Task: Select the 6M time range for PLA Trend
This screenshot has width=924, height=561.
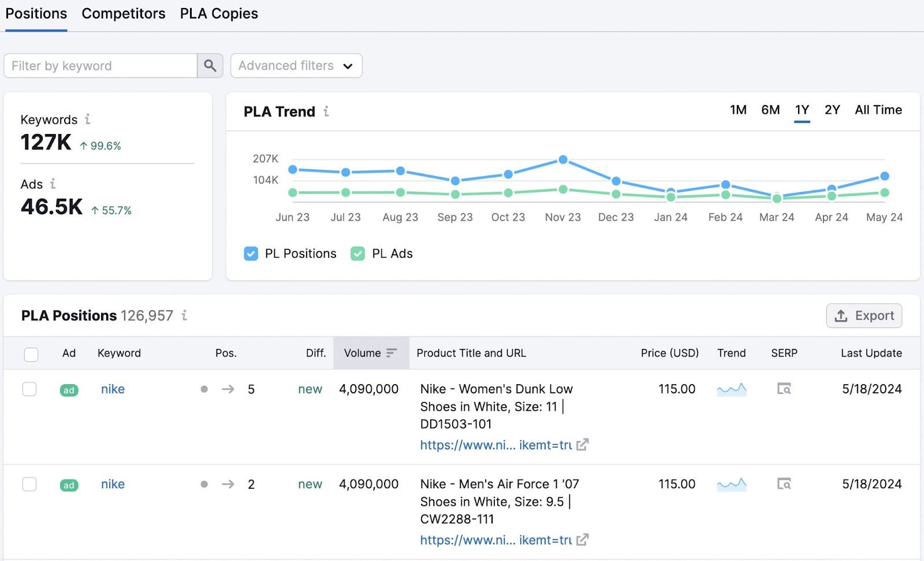Action: click(x=770, y=110)
